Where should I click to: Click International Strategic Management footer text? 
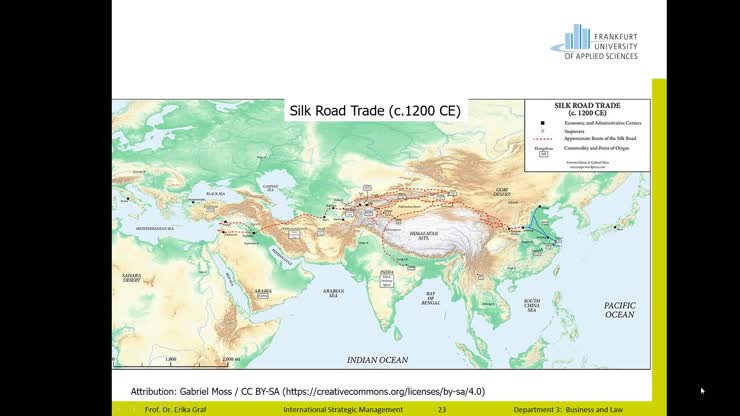tap(343, 410)
